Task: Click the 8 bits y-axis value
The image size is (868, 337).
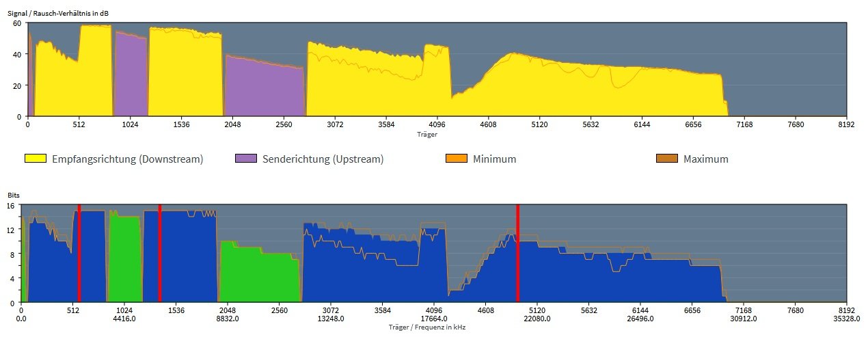Action: click(12, 254)
